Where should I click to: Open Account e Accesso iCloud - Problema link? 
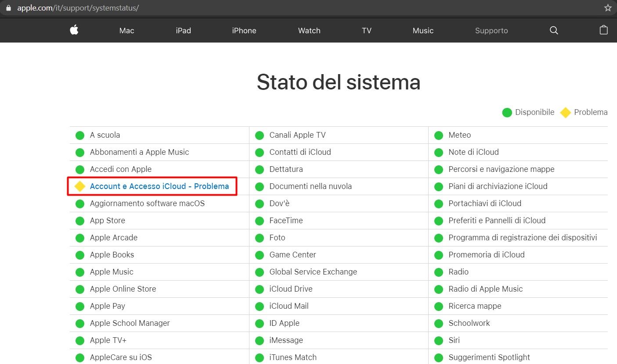[x=159, y=186]
